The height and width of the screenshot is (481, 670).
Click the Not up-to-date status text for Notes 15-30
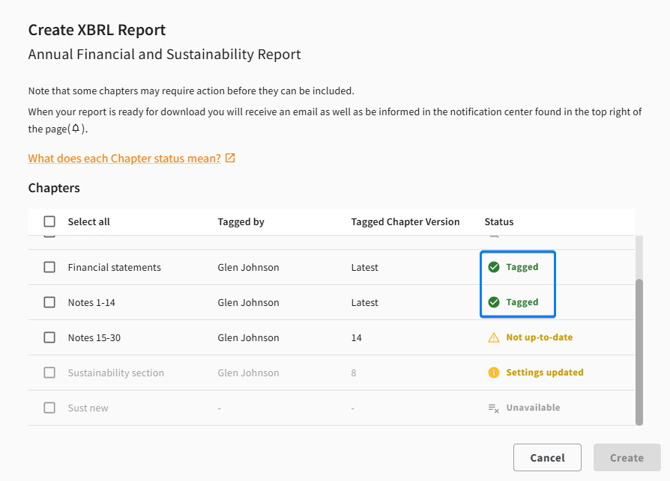539,338
